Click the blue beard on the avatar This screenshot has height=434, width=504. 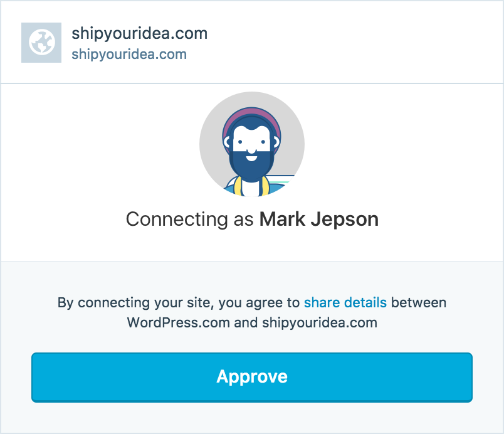pyautogui.click(x=252, y=169)
